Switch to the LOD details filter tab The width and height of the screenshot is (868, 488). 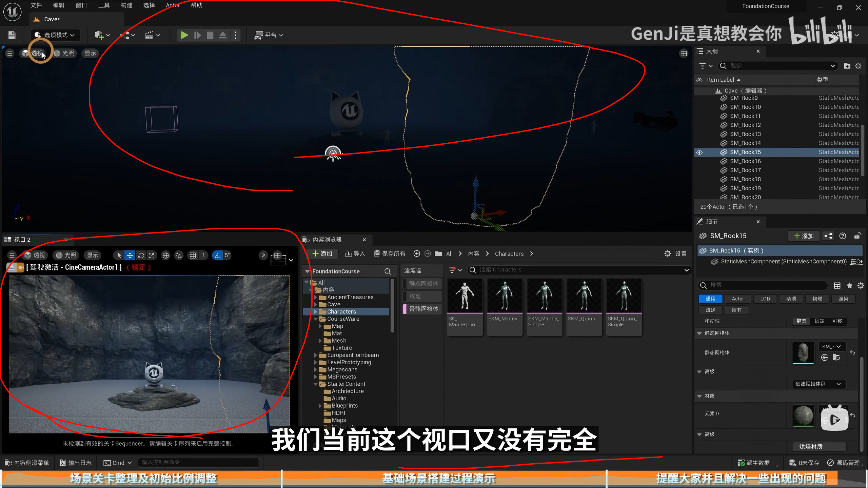(765, 299)
